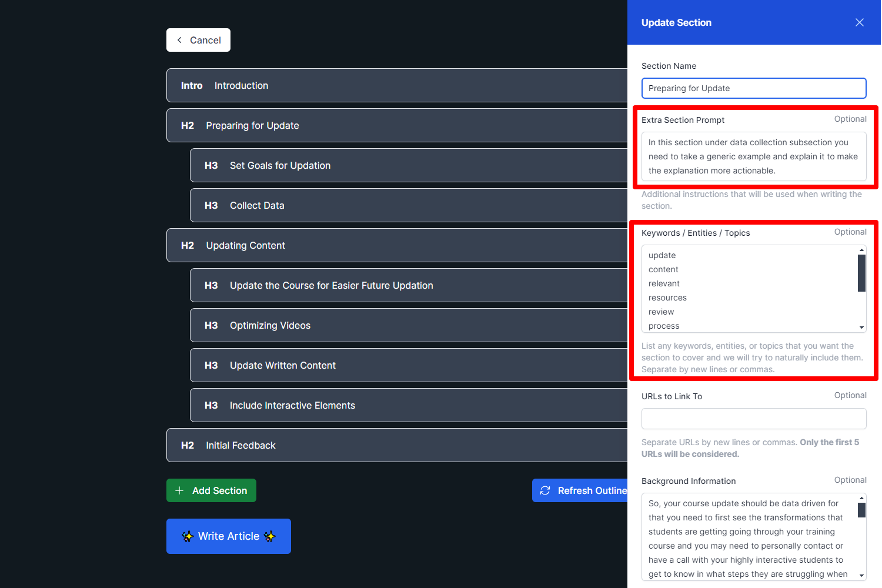Click the scroll up arrow in Keywords list
882x588 pixels.
pos(861,250)
